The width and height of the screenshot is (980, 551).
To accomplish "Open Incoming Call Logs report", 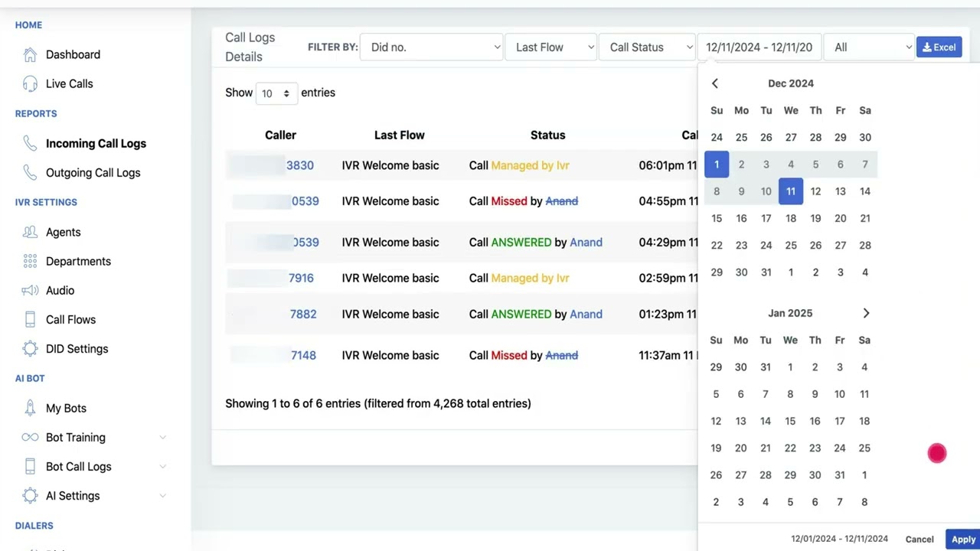I will [96, 143].
